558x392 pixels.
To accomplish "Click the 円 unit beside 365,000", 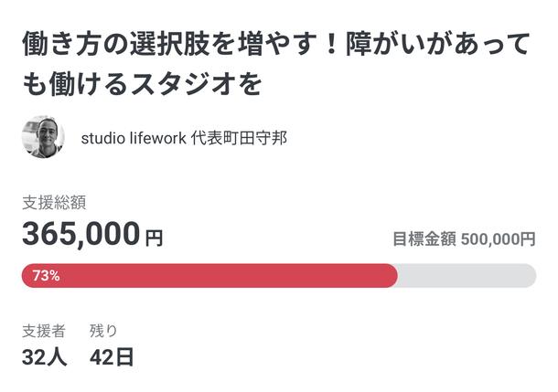I will pos(155,238).
